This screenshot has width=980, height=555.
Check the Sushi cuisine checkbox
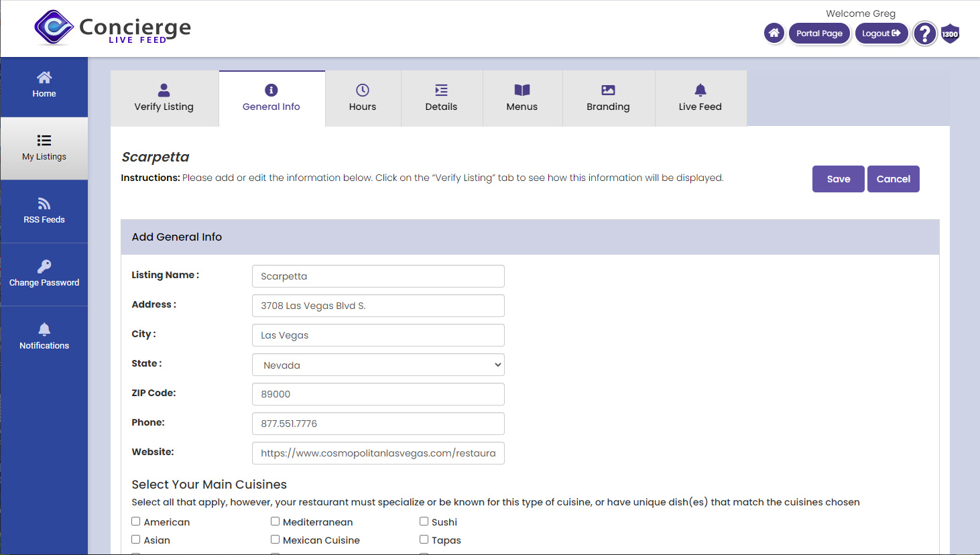point(424,521)
